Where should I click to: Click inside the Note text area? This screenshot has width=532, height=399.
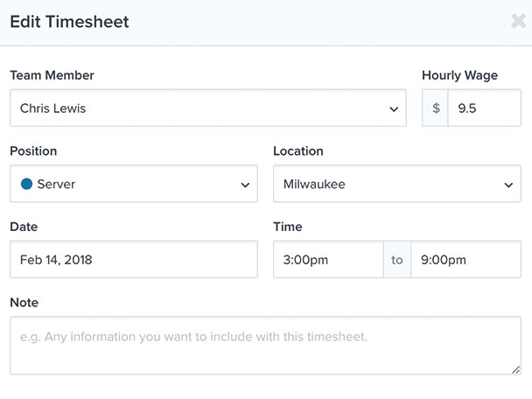(265, 346)
